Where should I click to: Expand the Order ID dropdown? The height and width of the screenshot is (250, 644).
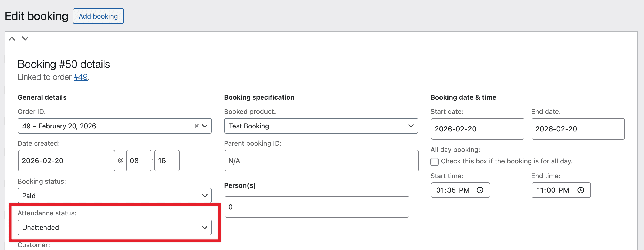click(x=205, y=126)
